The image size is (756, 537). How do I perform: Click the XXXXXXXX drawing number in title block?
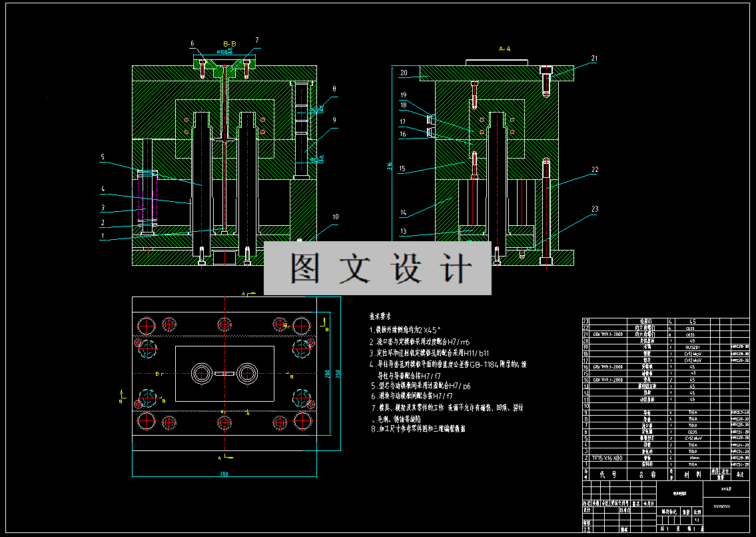coord(722,506)
